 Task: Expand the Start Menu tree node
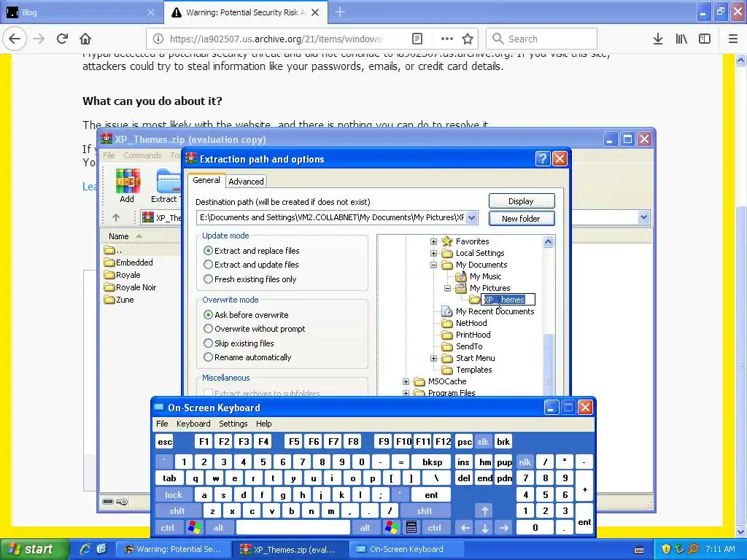[x=433, y=358]
